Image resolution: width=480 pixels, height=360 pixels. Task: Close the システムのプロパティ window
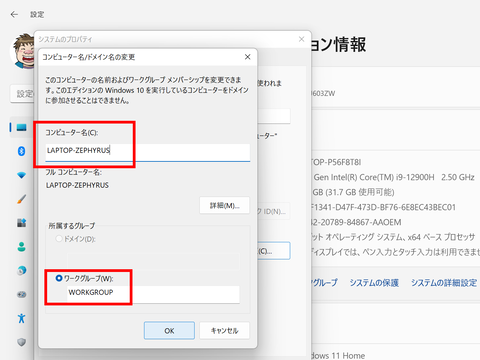(301, 39)
